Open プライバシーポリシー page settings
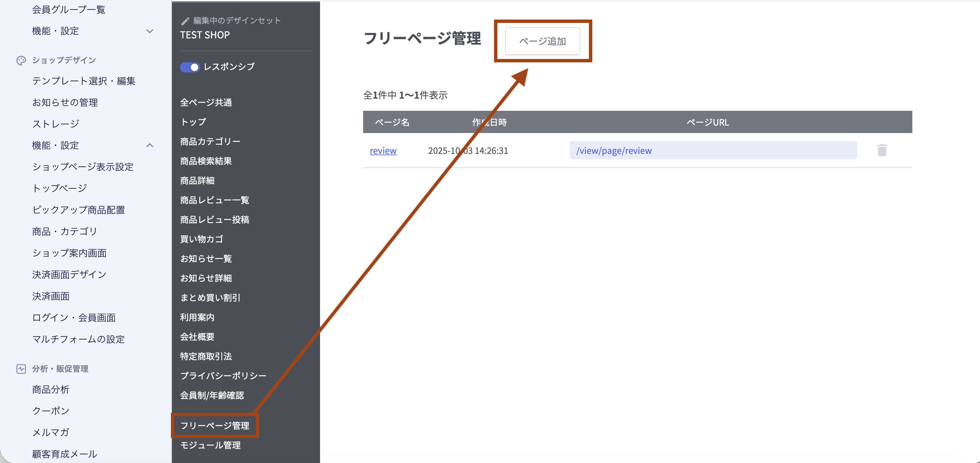This screenshot has height=463, width=980. pyautogui.click(x=223, y=376)
